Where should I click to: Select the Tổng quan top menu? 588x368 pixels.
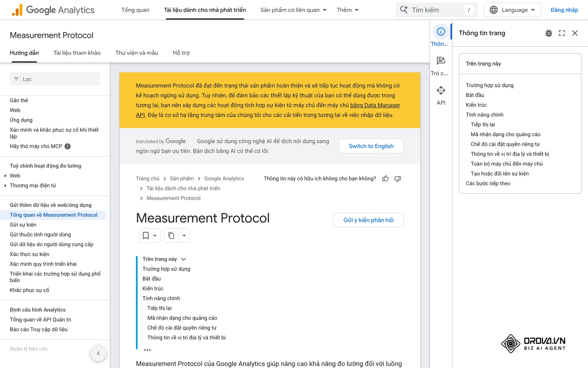tap(135, 10)
